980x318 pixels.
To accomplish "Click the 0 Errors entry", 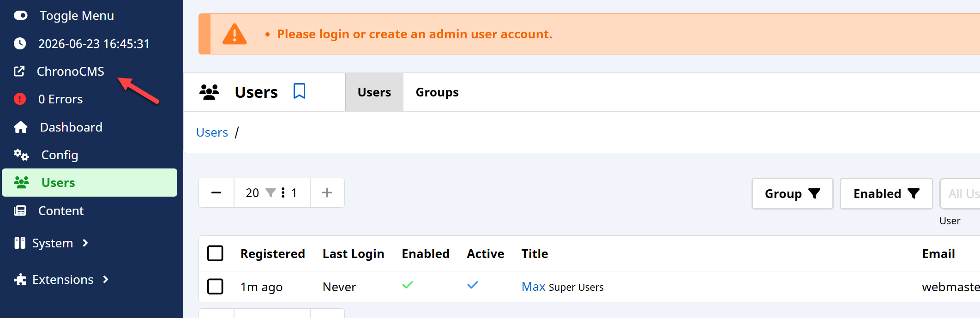I will (x=60, y=99).
